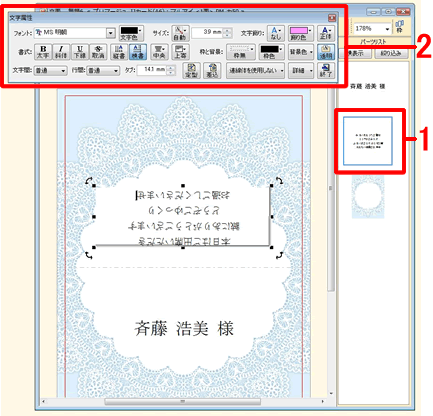Toggle bold (太字) formatting
Viewport: 433px width, 416px height.
coord(43,52)
